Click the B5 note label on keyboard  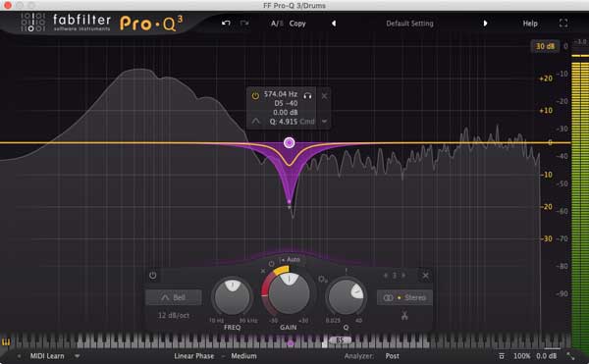[340, 340]
